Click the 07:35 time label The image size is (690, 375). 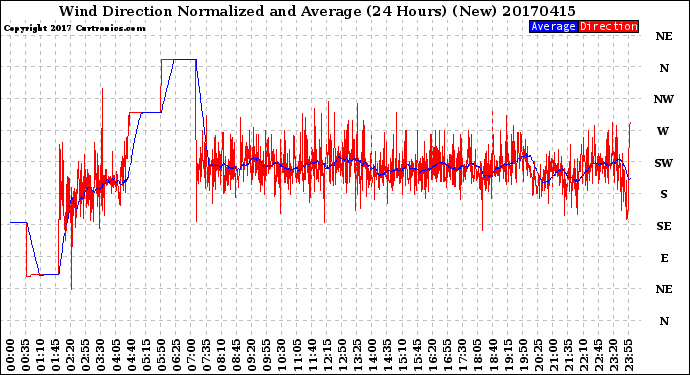[x=206, y=355]
